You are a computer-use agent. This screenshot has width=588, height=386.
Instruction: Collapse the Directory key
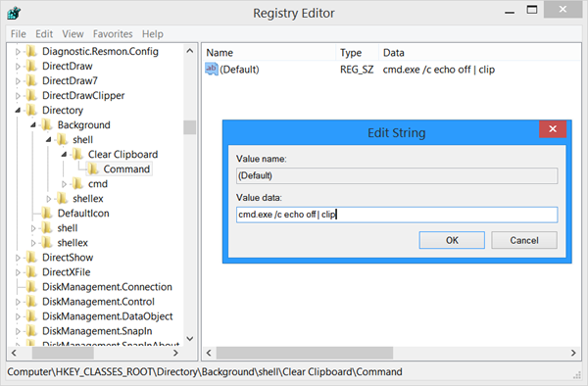point(18,110)
